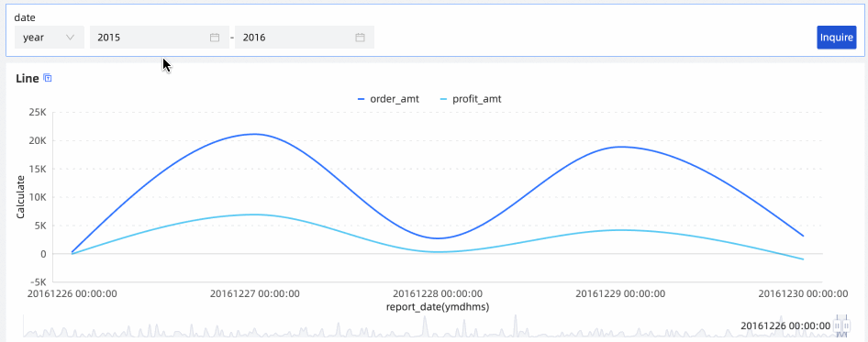Open the year granularity dropdown

(x=50, y=38)
